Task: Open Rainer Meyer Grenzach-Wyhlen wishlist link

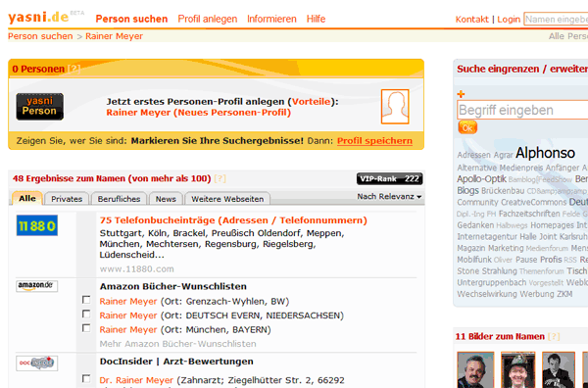Action: pos(127,301)
